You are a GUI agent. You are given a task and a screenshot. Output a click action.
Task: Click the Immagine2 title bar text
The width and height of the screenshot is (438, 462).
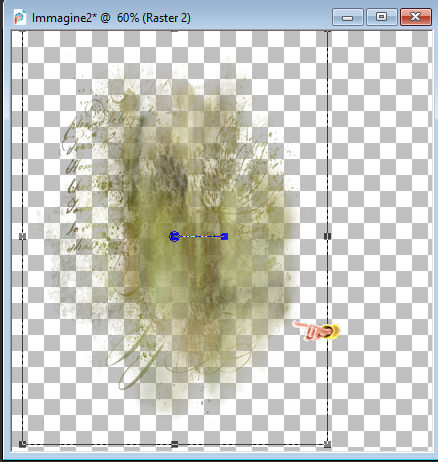[x=111, y=18]
